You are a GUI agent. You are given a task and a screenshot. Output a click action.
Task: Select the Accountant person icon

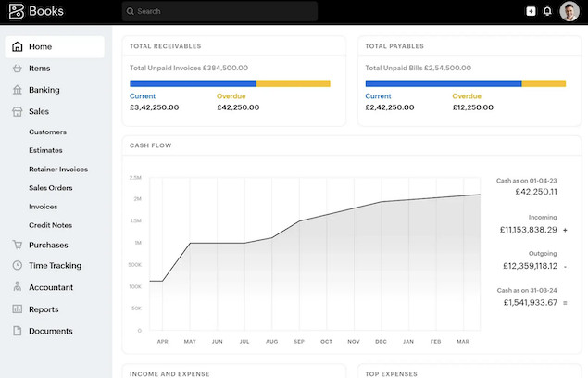(17, 287)
